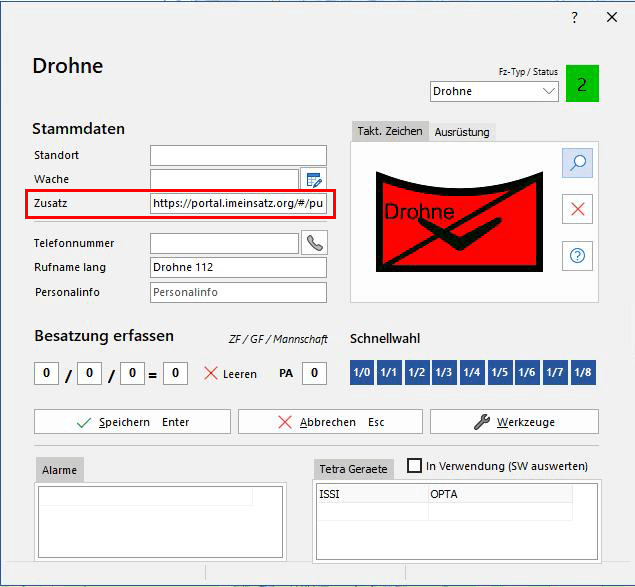Switch to the Ausrüstung tab
Image resolution: width=635 pixels, height=587 pixels.
click(x=462, y=132)
